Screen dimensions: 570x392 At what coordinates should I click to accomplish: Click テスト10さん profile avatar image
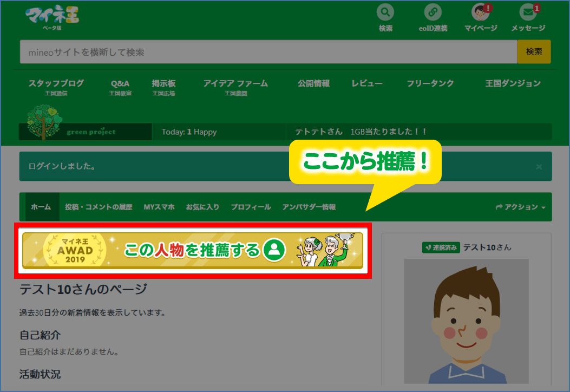point(466,321)
